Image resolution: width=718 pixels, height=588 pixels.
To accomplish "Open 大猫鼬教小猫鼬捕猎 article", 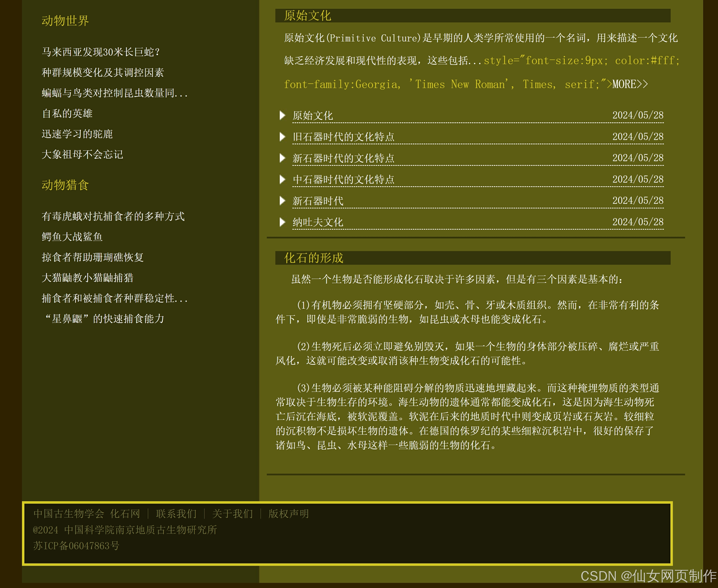I will pos(87,278).
